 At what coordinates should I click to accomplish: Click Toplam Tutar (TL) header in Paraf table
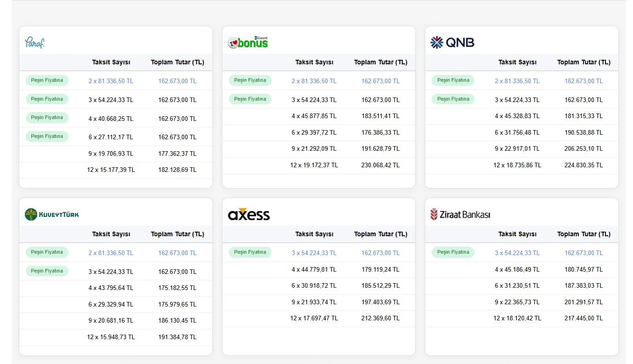click(177, 62)
